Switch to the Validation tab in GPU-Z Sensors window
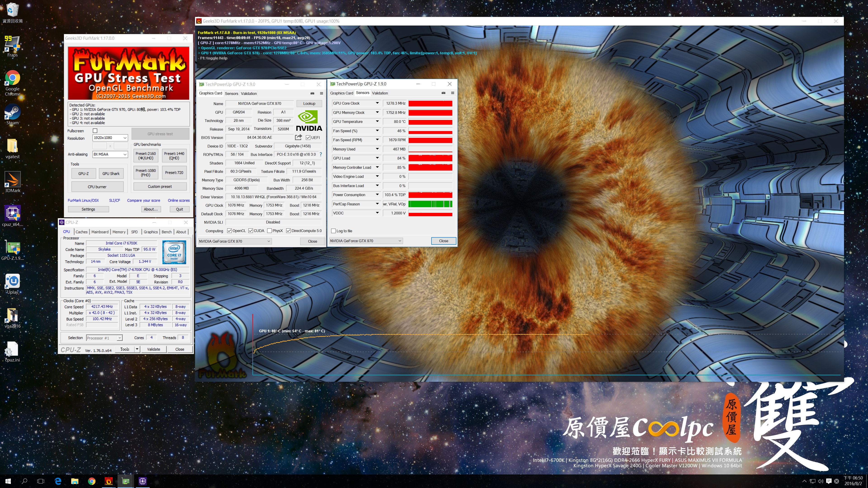This screenshot has width=868, height=488. [380, 93]
